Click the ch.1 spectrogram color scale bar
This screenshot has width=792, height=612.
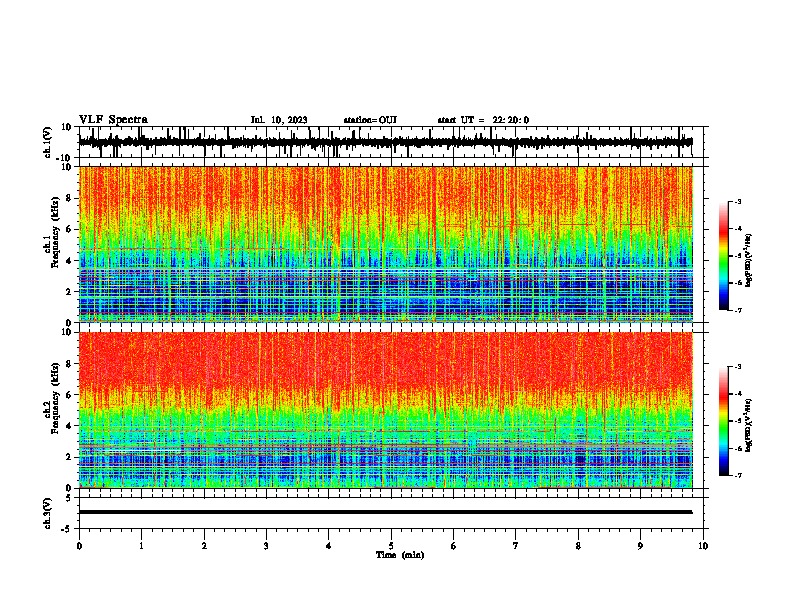point(724,256)
